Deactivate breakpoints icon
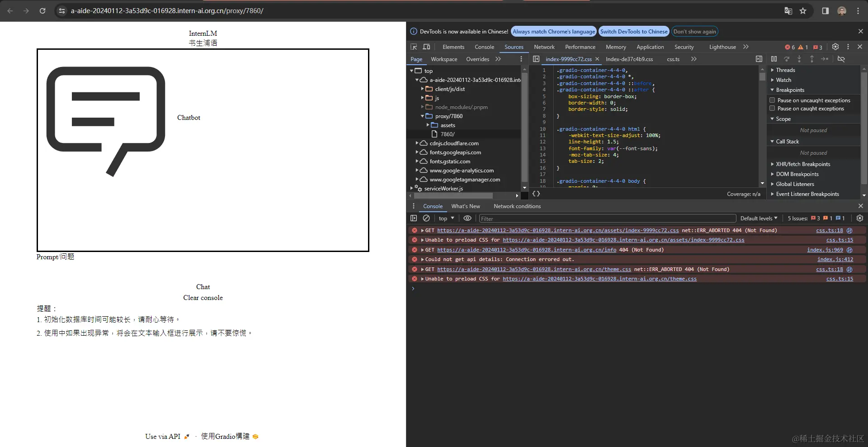 point(841,59)
